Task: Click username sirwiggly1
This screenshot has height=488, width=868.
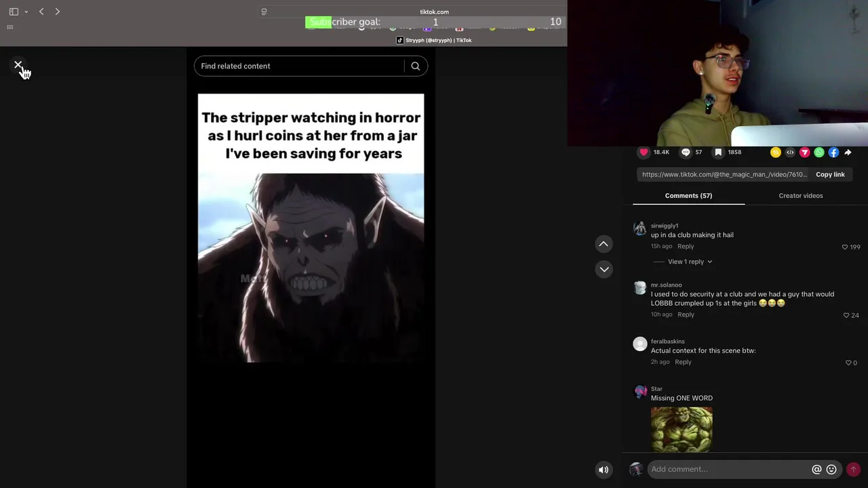Action: click(665, 226)
